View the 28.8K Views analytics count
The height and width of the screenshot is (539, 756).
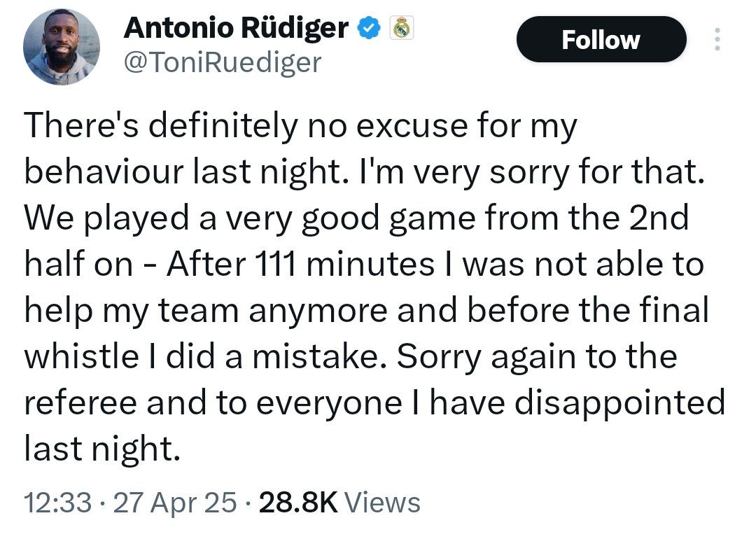(339, 502)
